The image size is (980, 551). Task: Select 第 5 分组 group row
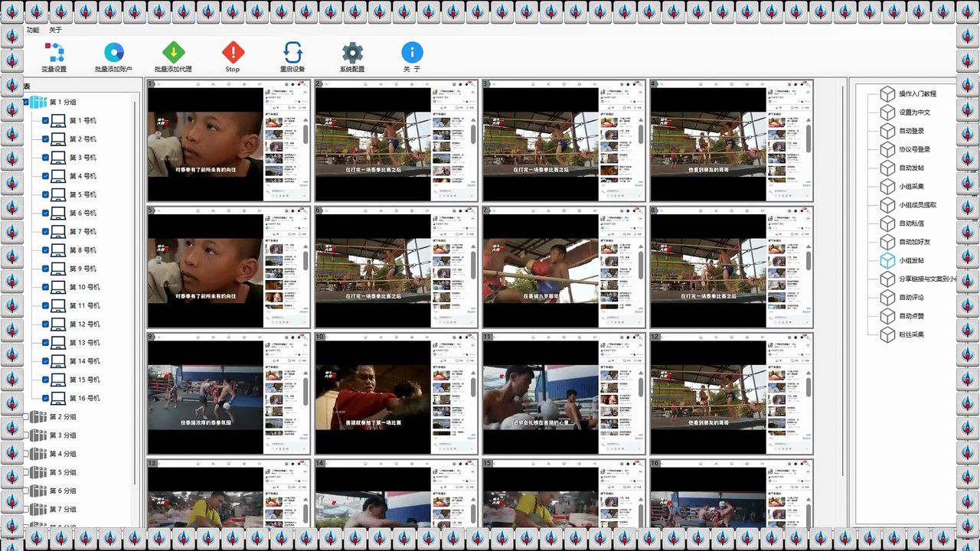(63, 472)
